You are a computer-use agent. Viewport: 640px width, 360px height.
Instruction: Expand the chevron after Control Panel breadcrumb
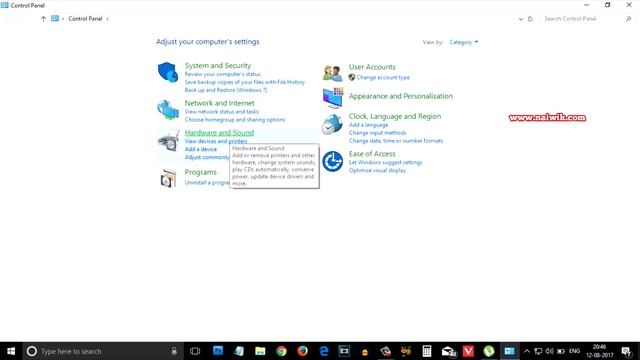point(107,19)
